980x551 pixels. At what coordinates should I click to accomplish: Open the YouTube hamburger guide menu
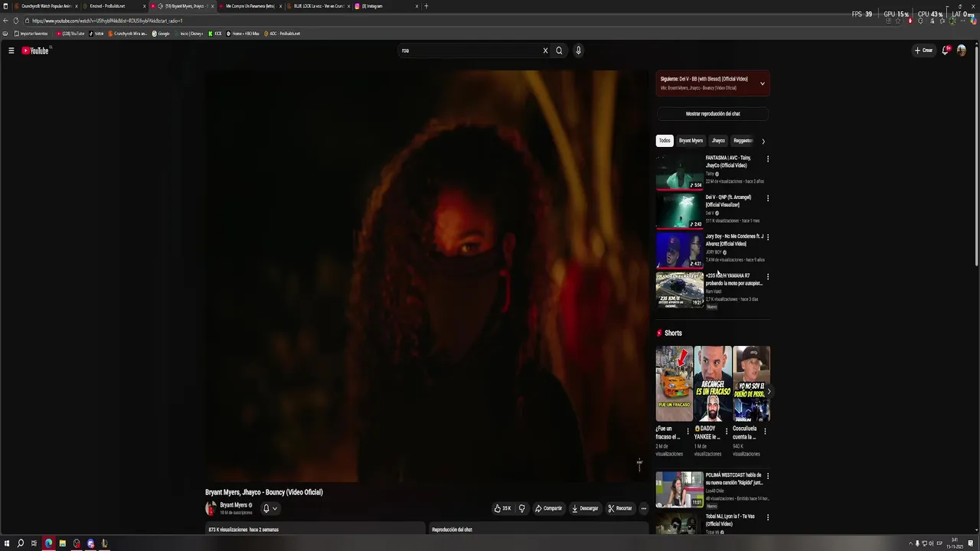[x=11, y=51]
